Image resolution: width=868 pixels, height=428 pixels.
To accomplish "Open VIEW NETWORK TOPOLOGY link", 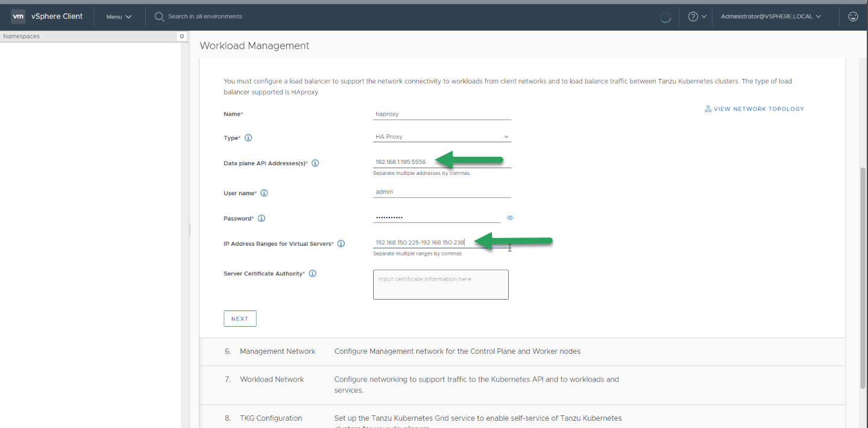I will pyautogui.click(x=759, y=109).
